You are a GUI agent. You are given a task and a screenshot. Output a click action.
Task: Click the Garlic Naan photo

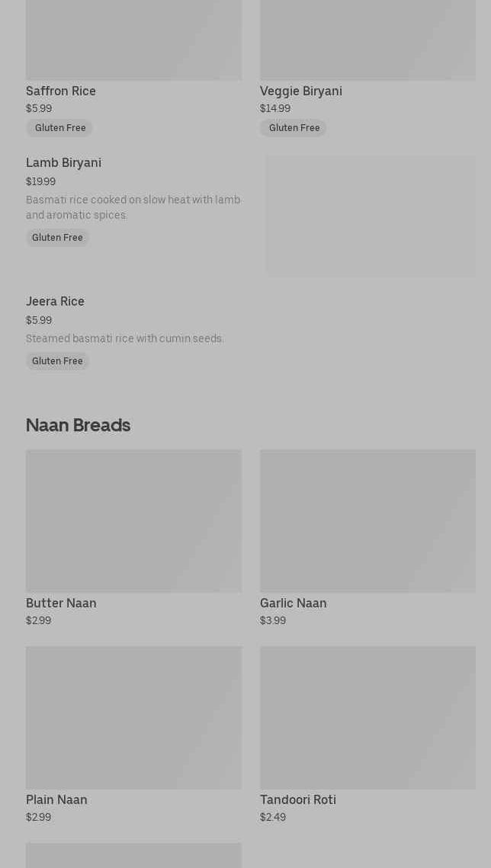(x=367, y=520)
